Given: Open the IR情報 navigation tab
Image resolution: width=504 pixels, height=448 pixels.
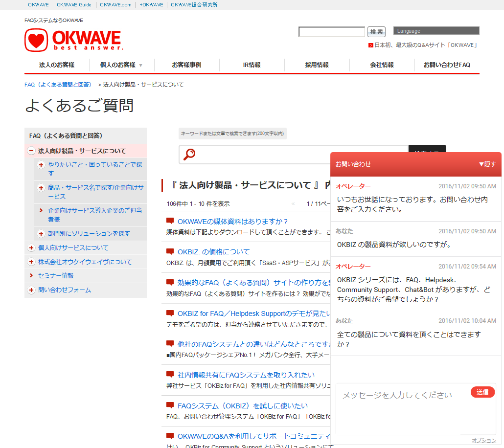Looking at the screenshot, I should [252, 65].
